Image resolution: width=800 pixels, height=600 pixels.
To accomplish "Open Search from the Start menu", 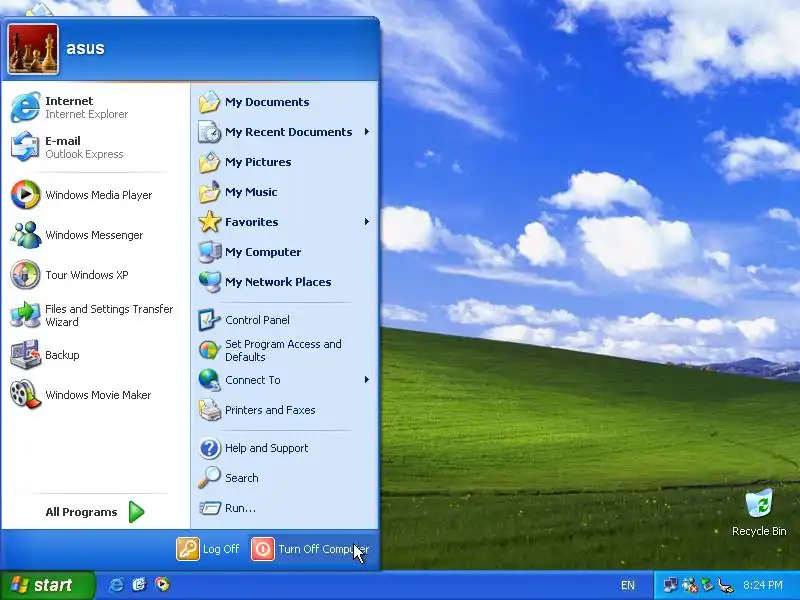I will pos(284,478).
